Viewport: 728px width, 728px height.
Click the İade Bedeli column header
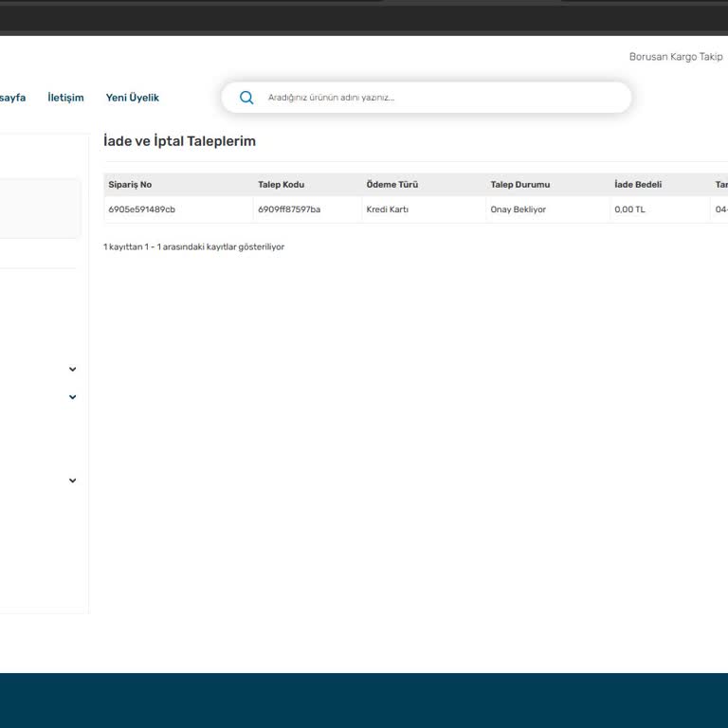pyautogui.click(x=638, y=185)
